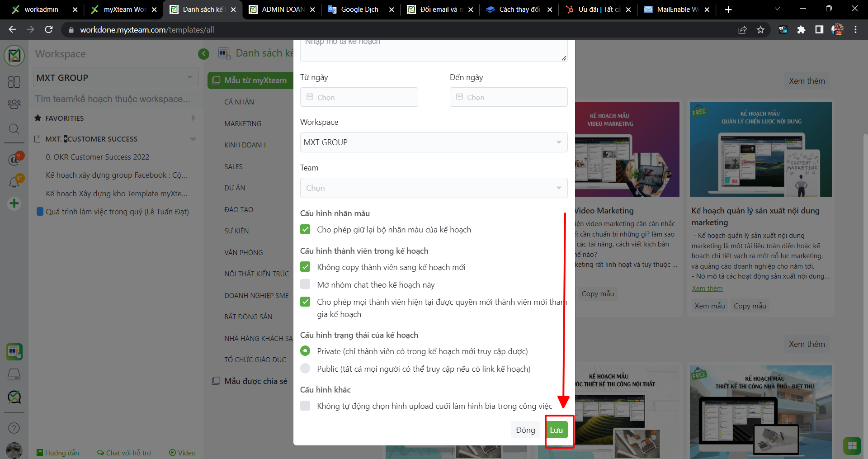The image size is (868, 459).
Task: Click the green plus add icon
Action: [x=14, y=203]
